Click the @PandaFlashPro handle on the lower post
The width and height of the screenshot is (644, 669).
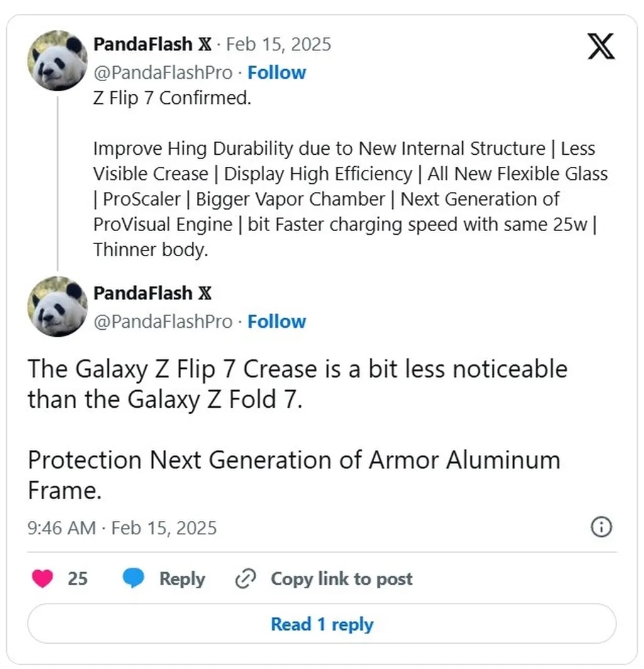163,322
